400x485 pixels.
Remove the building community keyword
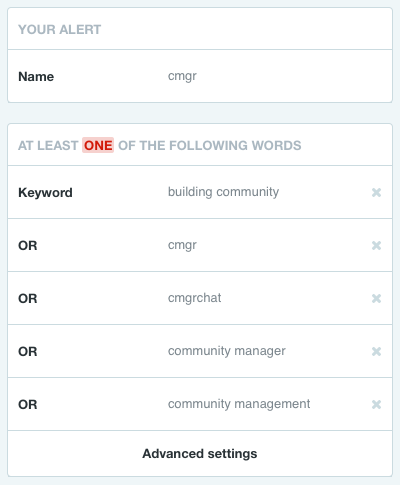[x=376, y=192]
